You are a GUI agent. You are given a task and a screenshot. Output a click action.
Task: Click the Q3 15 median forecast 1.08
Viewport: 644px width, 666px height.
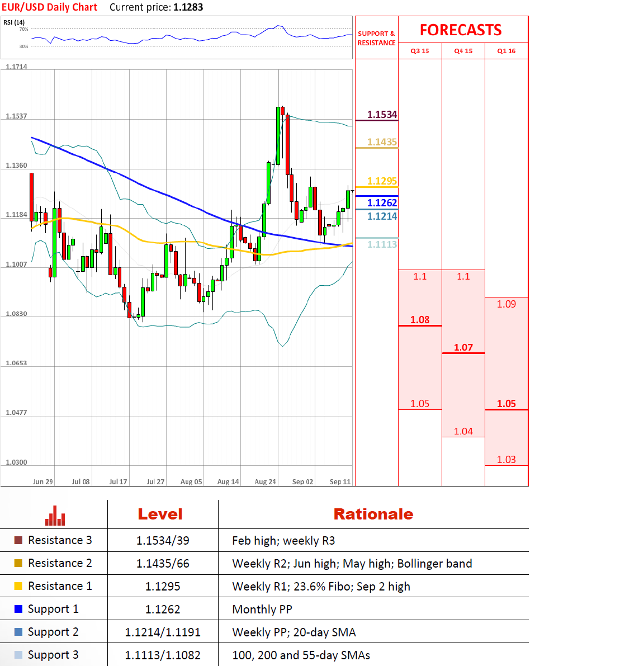point(420,320)
